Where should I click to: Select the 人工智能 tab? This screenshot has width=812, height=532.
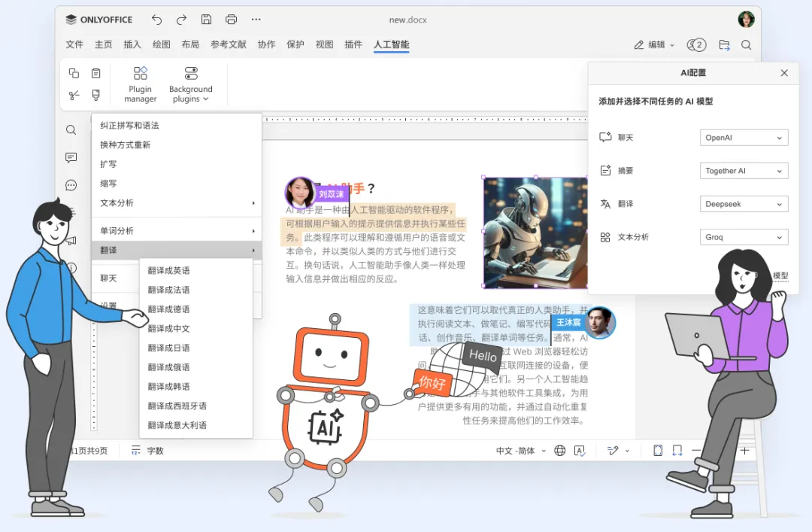coord(392,44)
